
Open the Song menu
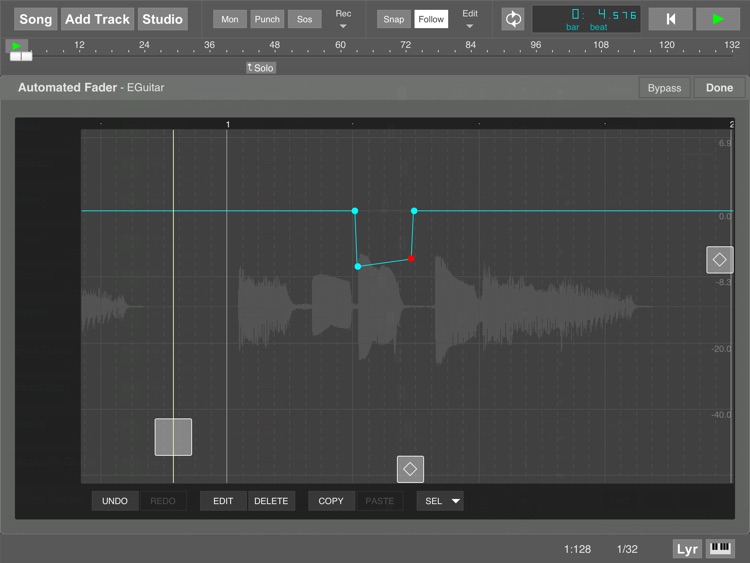36,19
